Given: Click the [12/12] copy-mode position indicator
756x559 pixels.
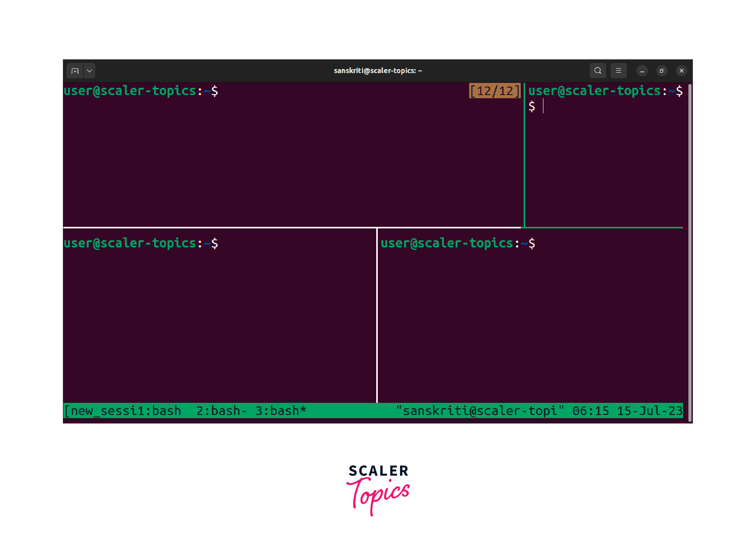Looking at the screenshot, I should click(x=495, y=91).
